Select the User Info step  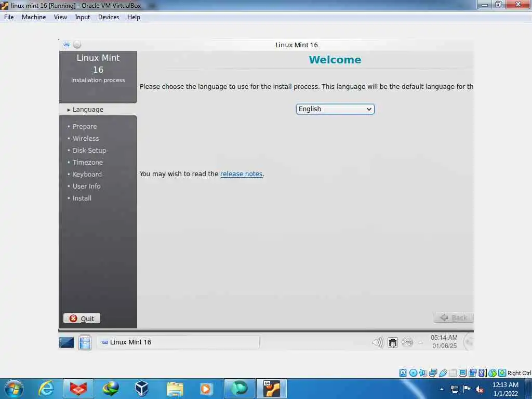(86, 187)
